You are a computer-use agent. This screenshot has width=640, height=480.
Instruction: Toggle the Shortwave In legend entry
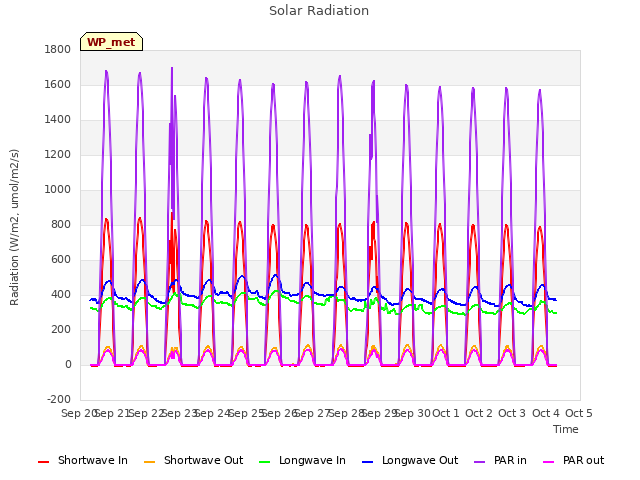tap(83, 460)
